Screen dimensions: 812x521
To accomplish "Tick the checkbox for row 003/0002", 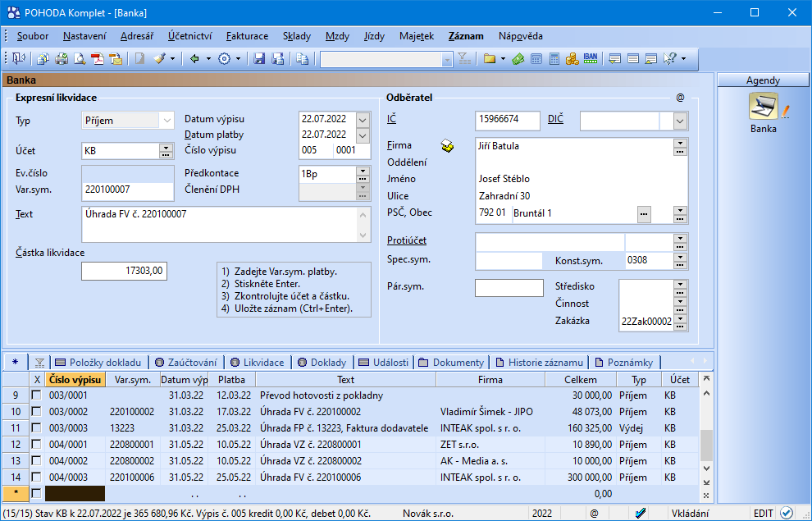I will 36,412.
